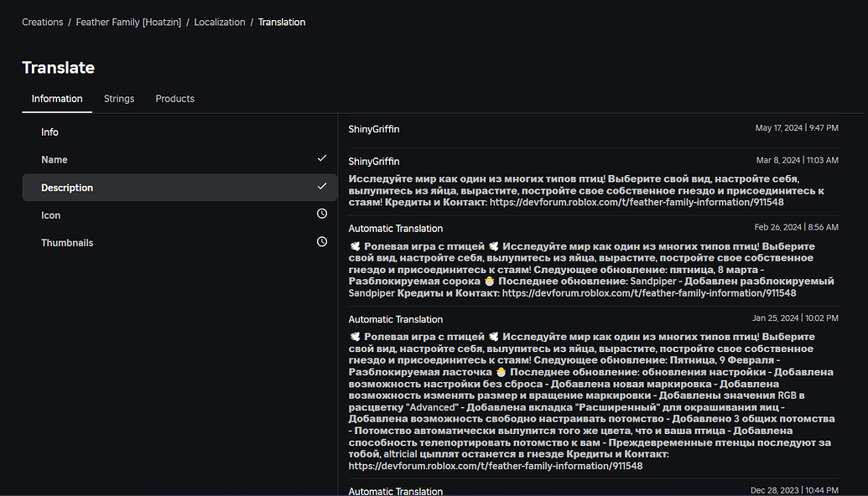This screenshot has height=496, width=868.
Task: Select Thumbnails in the sidebar
Action: tap(67, 241)
